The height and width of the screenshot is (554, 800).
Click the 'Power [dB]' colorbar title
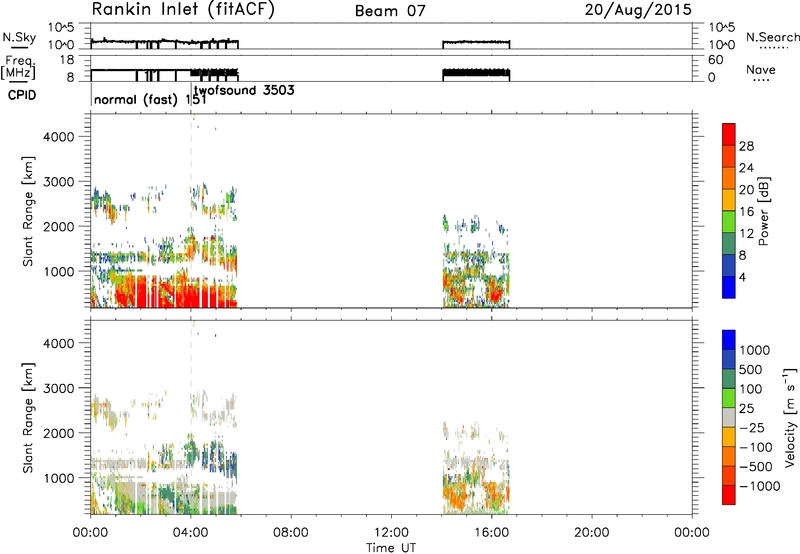click(x=763, y=211)
